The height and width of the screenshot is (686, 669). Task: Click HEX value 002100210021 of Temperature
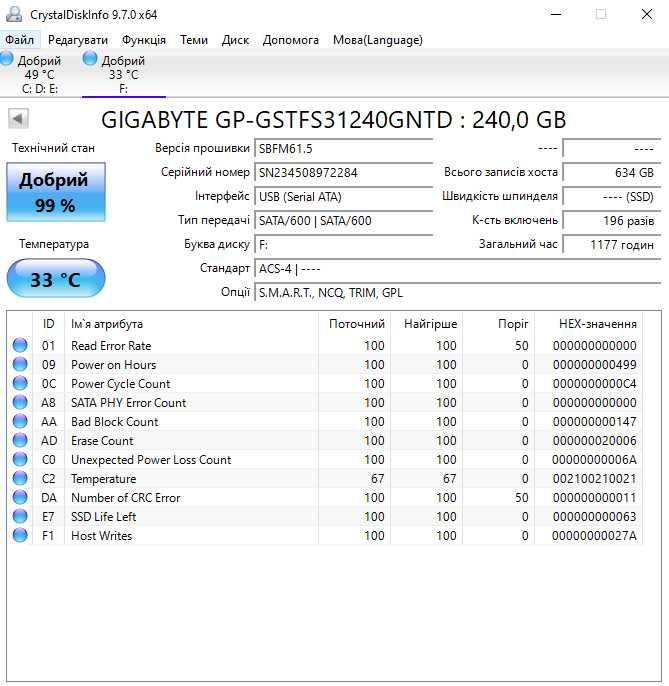(594, 479)
